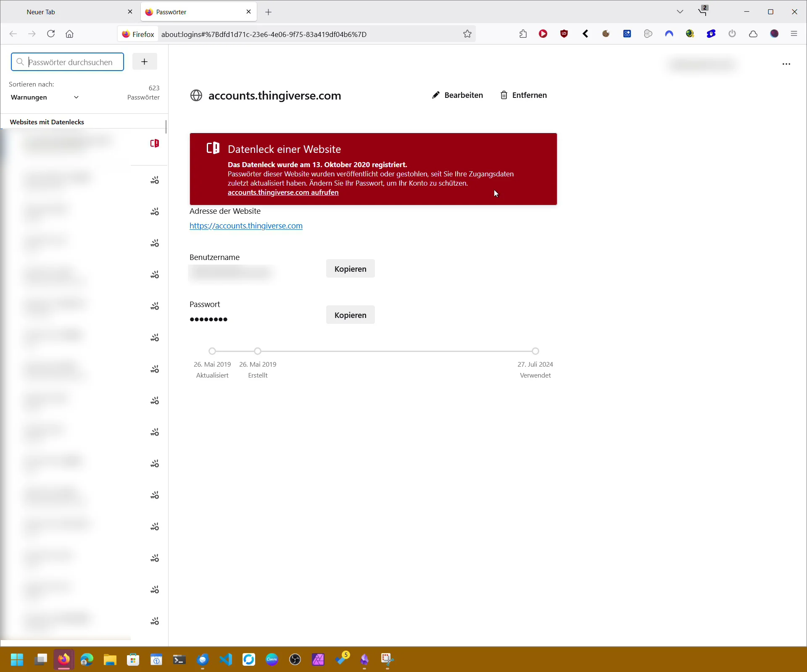The image size is (807, 672).
Task: Click the 'Aktualisiert' timeline point
Action: coord(212,351)
